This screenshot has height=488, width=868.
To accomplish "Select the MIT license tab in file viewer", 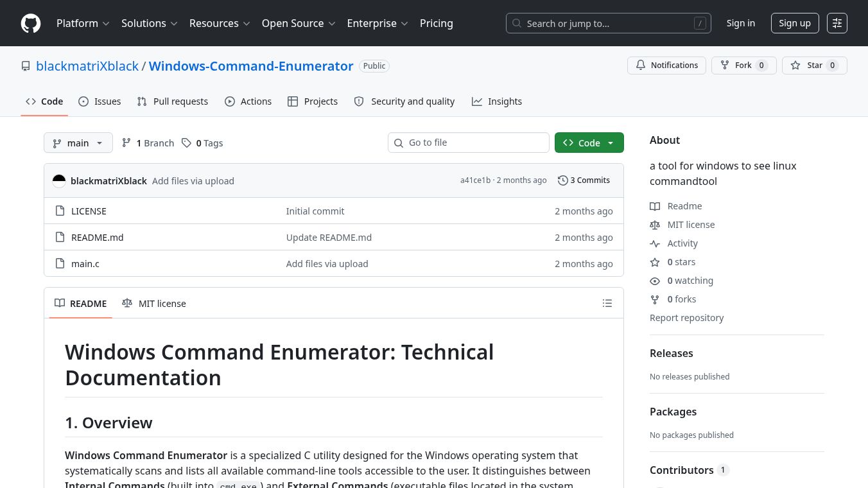I will [154, 303].
